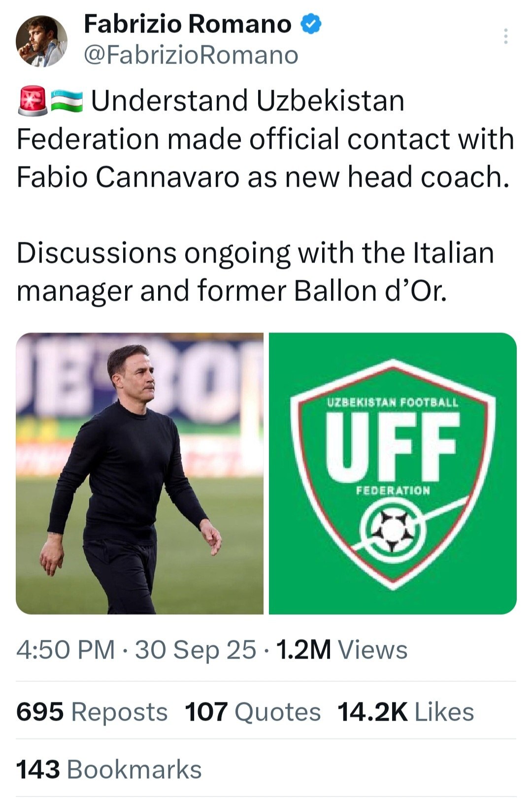Click the 30 Sep 25 date
Viewport: 532px width, 798px height.
[x=196, y=650]
